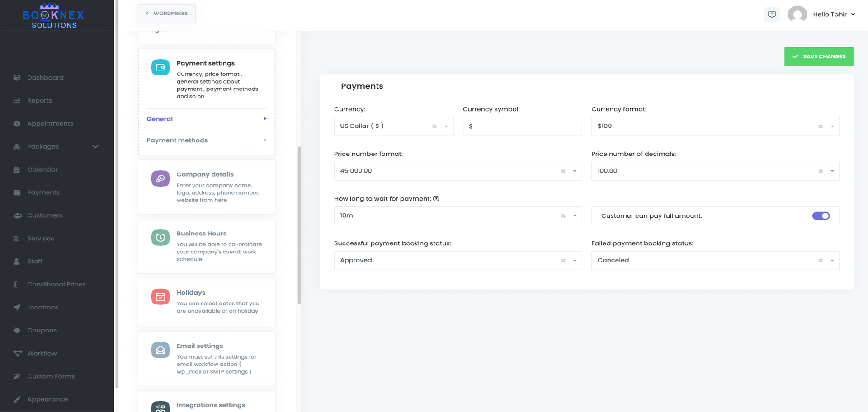This screenshot has height=412, width=868.
Task: Clear the Approved booking status selection
Action: (563, 260)
